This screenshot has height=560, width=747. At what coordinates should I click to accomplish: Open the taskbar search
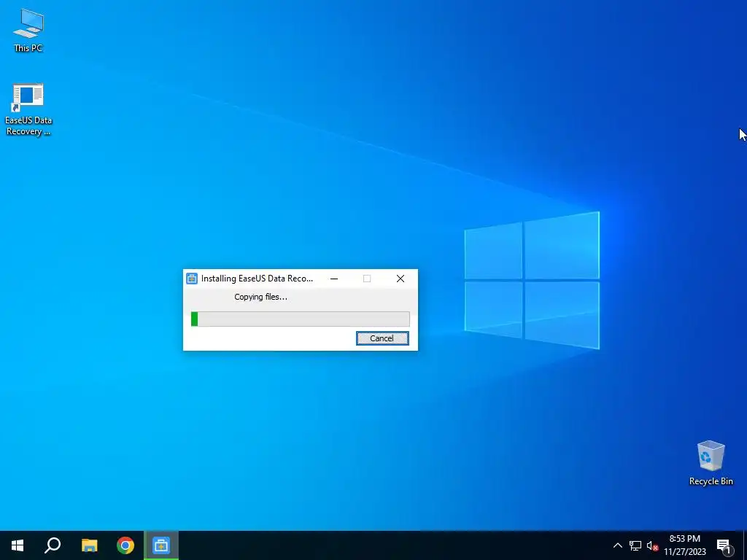53,545
